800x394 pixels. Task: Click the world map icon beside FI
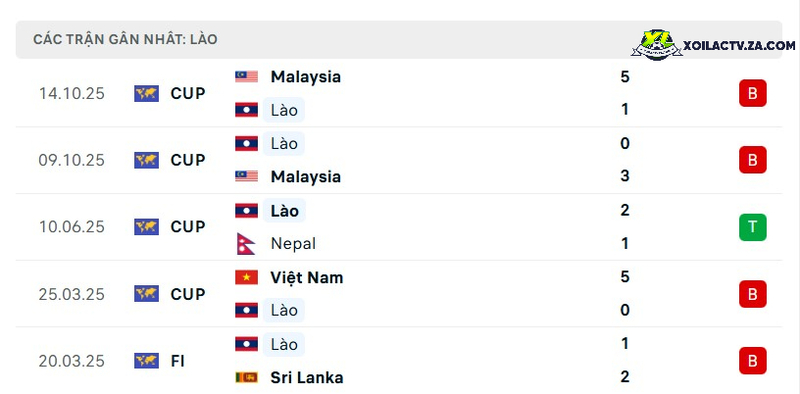146,361
